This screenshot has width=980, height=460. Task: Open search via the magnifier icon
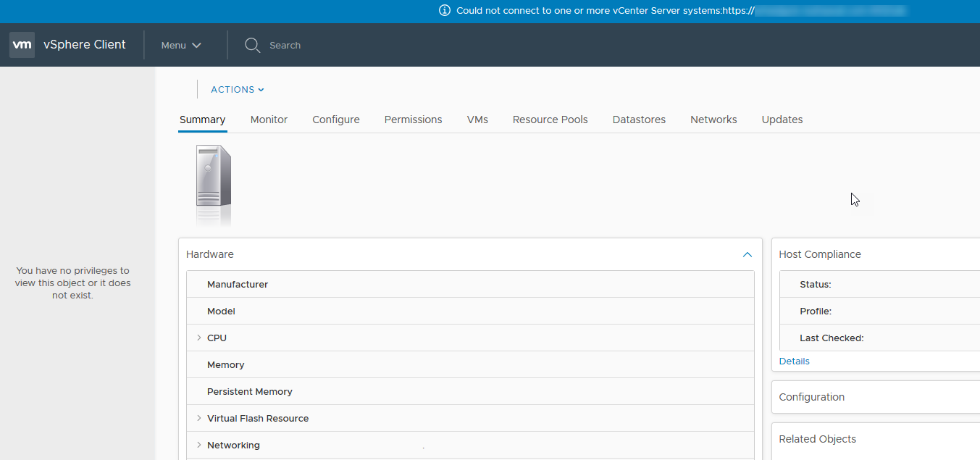pyautogui.click(x=252, y=45)
